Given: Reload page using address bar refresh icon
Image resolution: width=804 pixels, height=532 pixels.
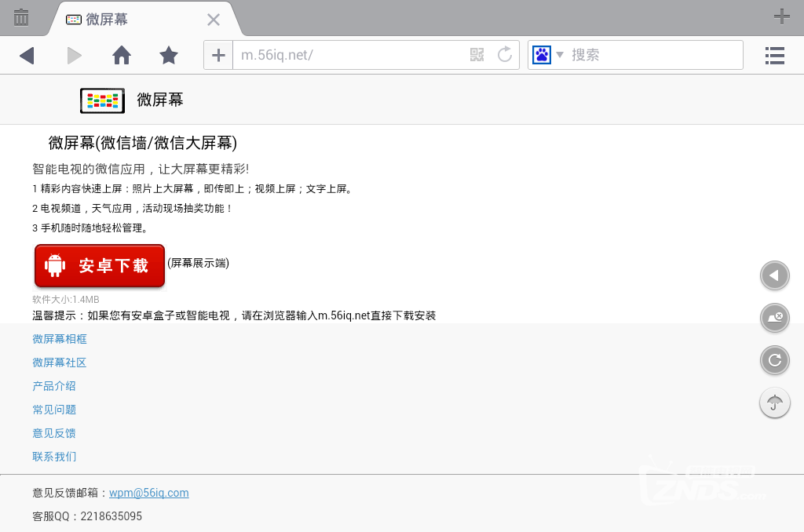Looking at the screenshot, I should [x=505, y=55].
